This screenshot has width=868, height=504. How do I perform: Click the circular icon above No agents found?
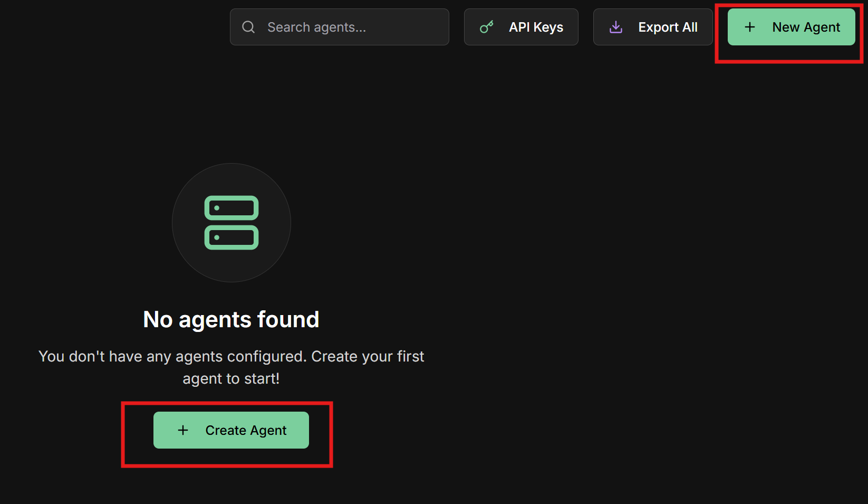click(231, 223)
